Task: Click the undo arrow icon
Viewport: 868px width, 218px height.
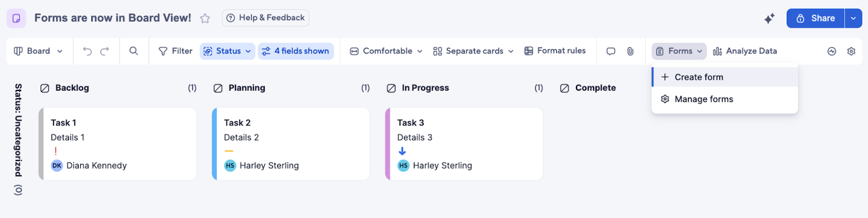Action: [87, 51]
